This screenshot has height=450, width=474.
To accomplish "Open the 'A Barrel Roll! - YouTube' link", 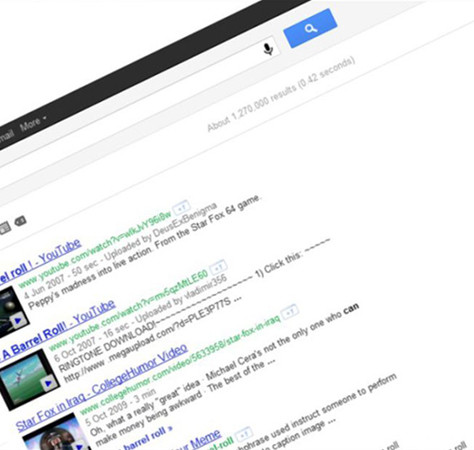I will click(x=57, y=331).
